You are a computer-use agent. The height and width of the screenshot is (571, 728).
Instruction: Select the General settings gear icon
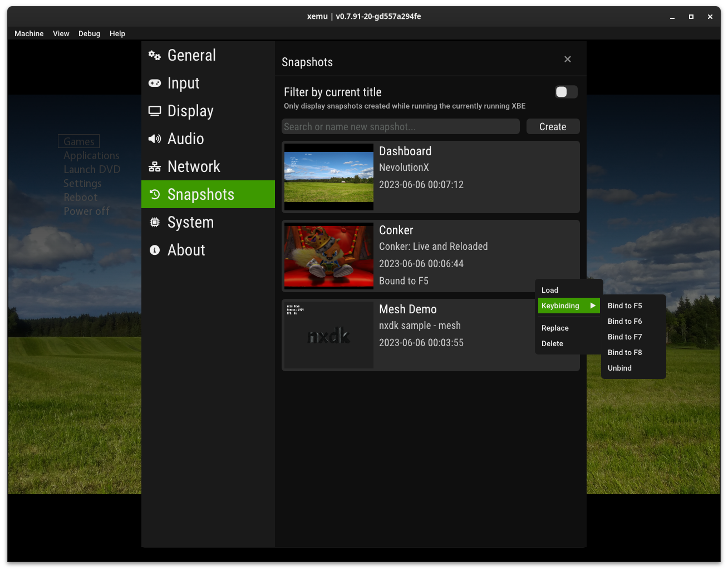click(x=155, y=55)
